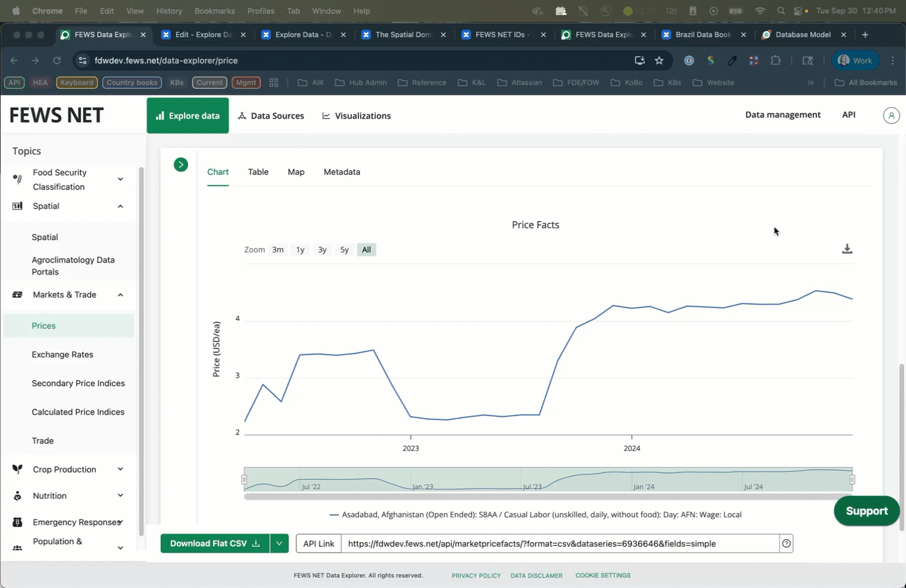Image resolution: width=906 pixels, height=588 pixels.
Task: Collapse the Markets & Trade section
Action: [120, 295]
